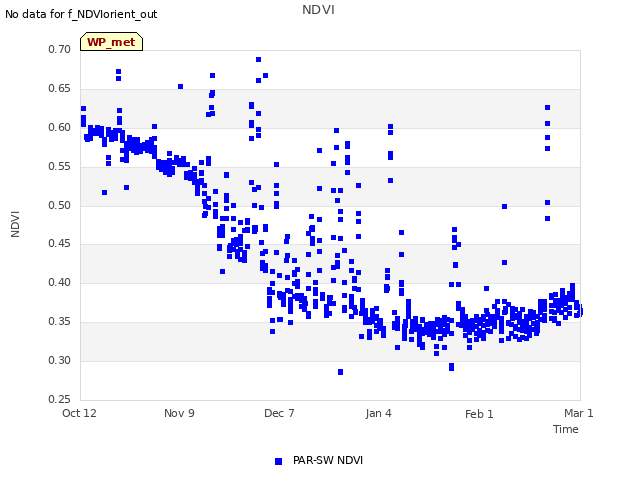Click the 0.70 y-axis value
The width and height of the screenshot is (640, 480).
click(60, 49)
